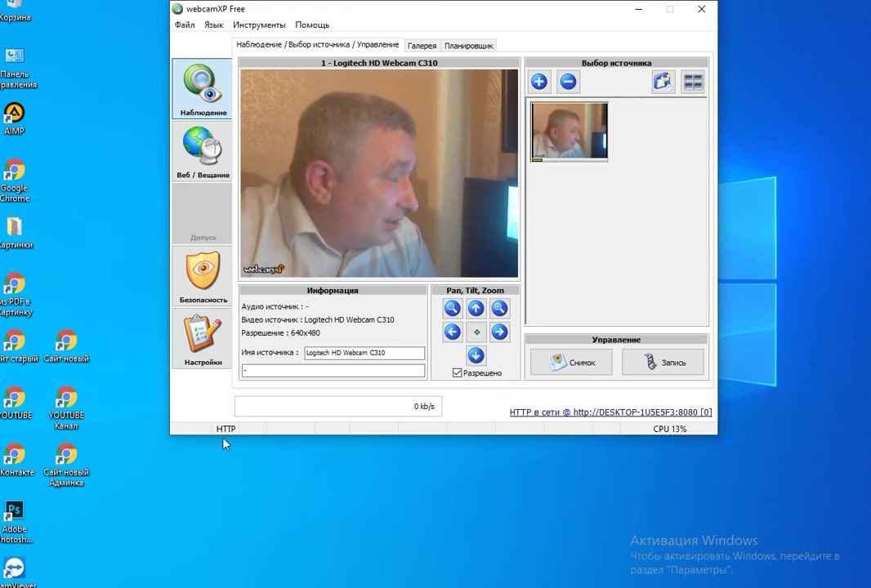The height and width of the screenshot is (588, 871).
Task: Open the YOUTUBE Канал desktop shortcut
Action: click(x=66, y=408)
